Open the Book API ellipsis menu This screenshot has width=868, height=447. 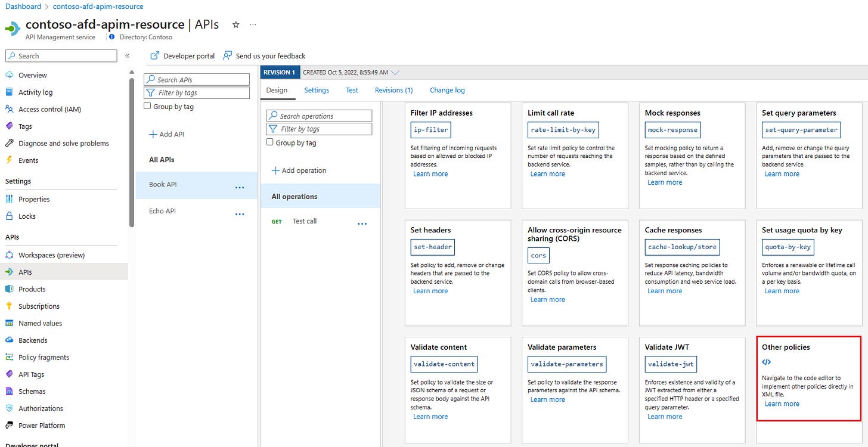click(240, 187)
